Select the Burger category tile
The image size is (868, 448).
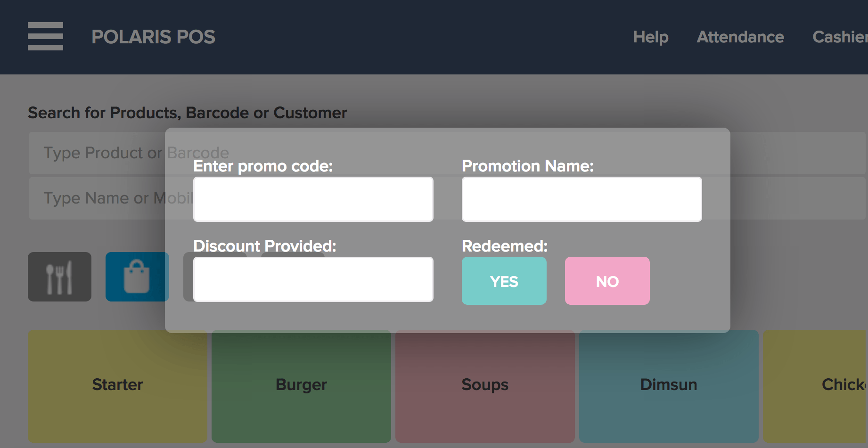point(301,385)
